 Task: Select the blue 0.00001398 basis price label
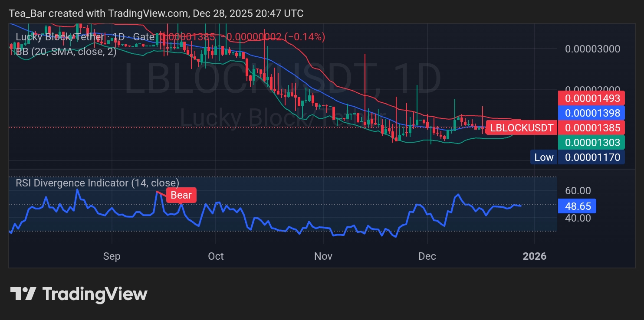tap(591, 113)
